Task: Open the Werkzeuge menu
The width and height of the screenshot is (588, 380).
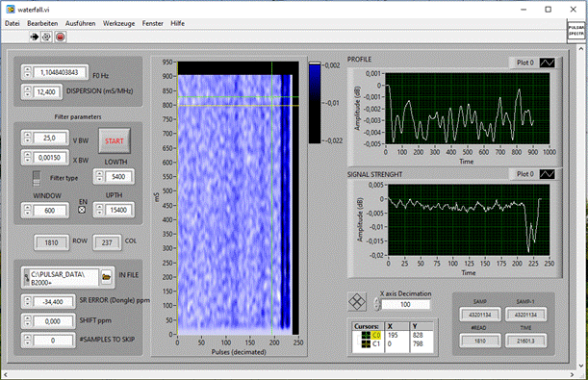Action: pyautogui.click(x=119, y=23)
